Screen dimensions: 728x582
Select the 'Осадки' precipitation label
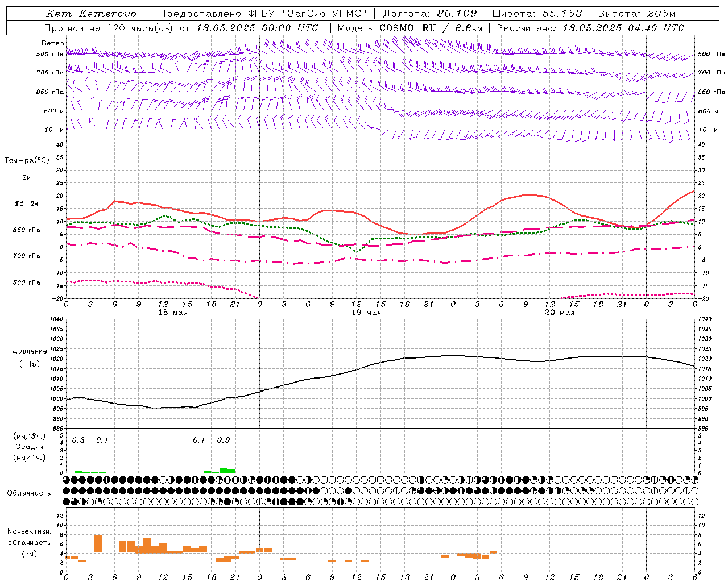point(29,447)
